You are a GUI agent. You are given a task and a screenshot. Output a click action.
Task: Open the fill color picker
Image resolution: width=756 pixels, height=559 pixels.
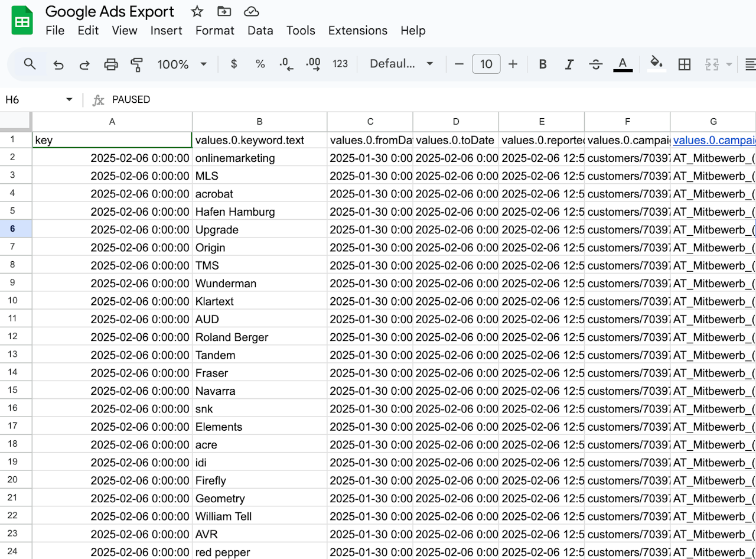[x=656, y=64]
